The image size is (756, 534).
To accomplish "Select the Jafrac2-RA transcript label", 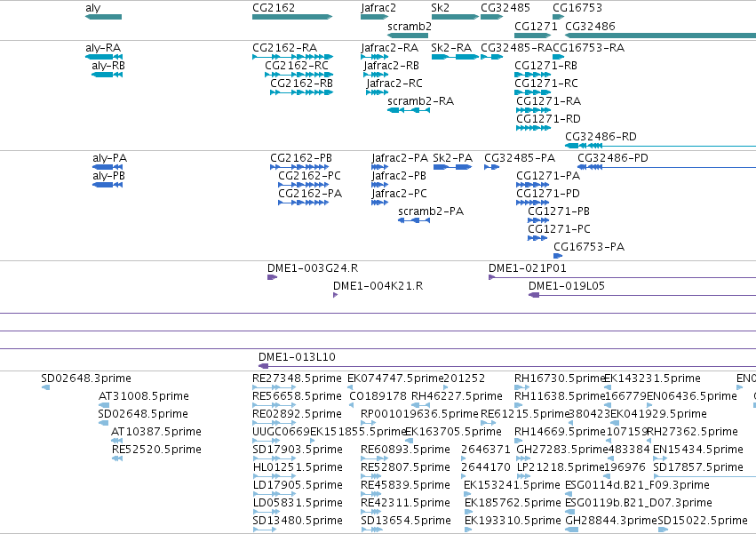I will tap(390, 48).
